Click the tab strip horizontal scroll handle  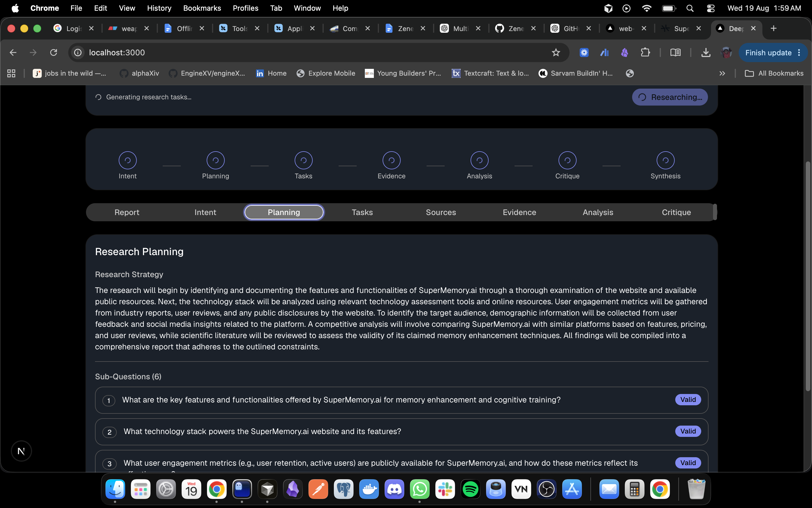point(715,212)
